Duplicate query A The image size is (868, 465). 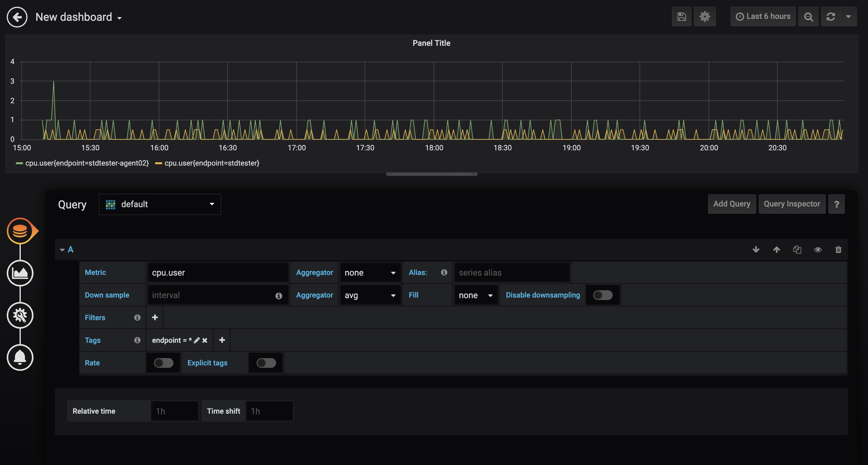(797, 250)
